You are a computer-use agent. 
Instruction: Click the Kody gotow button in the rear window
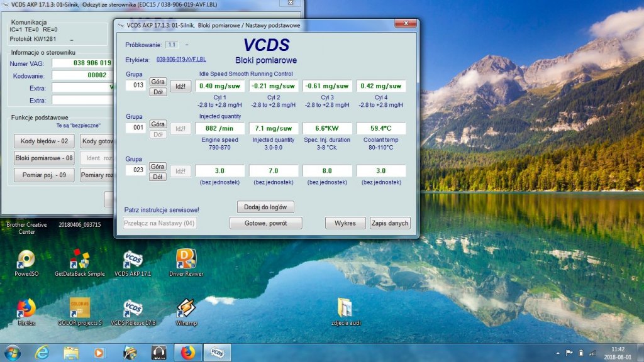tap(97, 141)
